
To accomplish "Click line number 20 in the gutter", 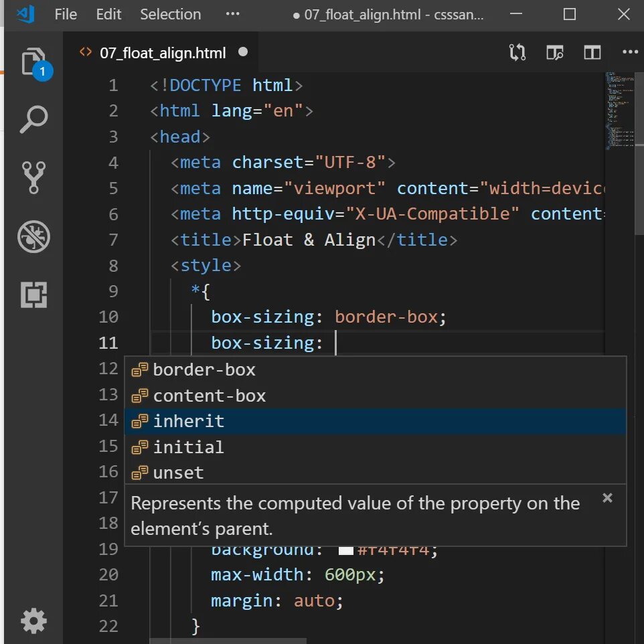I will (108, 574).
